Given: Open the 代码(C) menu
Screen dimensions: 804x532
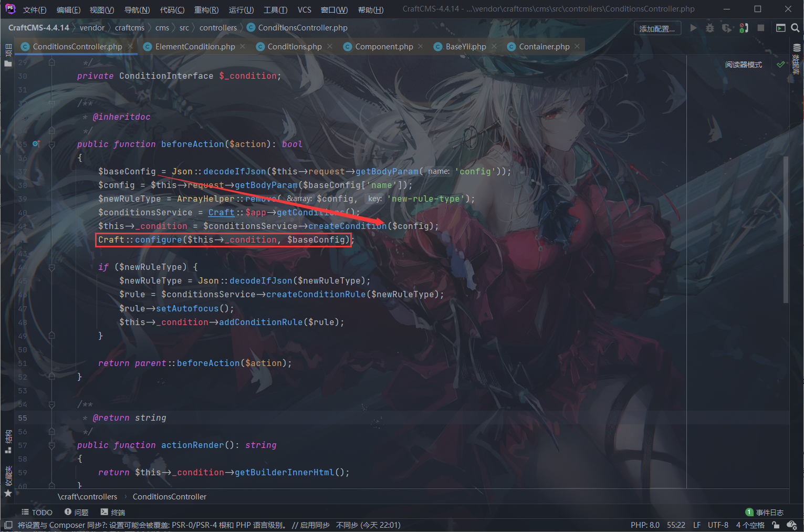Looking at the screenshot, I should pos(172,9).
